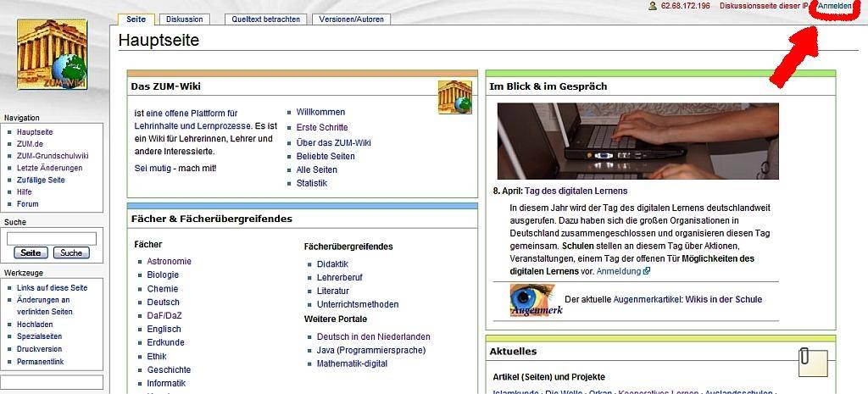This screenshot has height=394, width=868.
Task: Click the user icon beside the IP address
Action: tap(653, 6)
